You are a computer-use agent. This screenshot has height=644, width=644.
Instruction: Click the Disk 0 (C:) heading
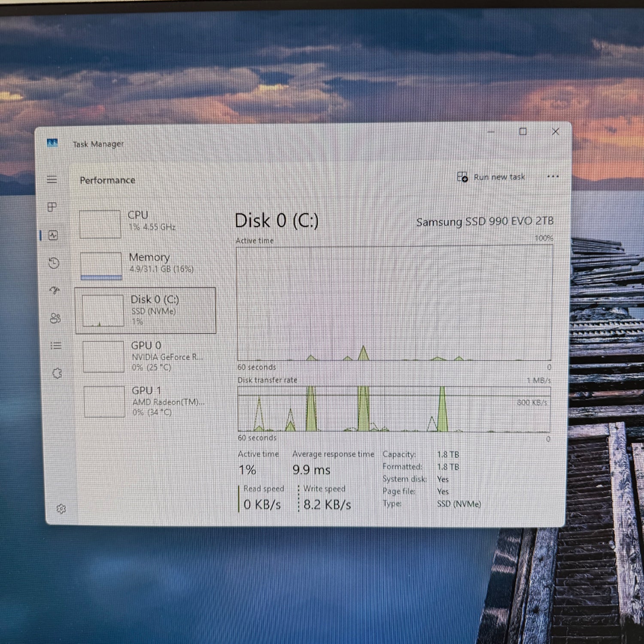(x=277, y=221)
